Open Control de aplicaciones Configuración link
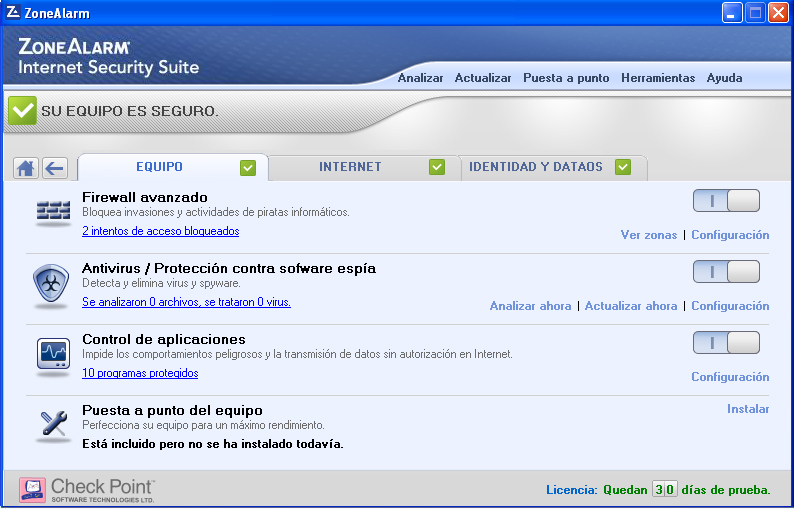 pyautogui.click(x=730, y=377)
